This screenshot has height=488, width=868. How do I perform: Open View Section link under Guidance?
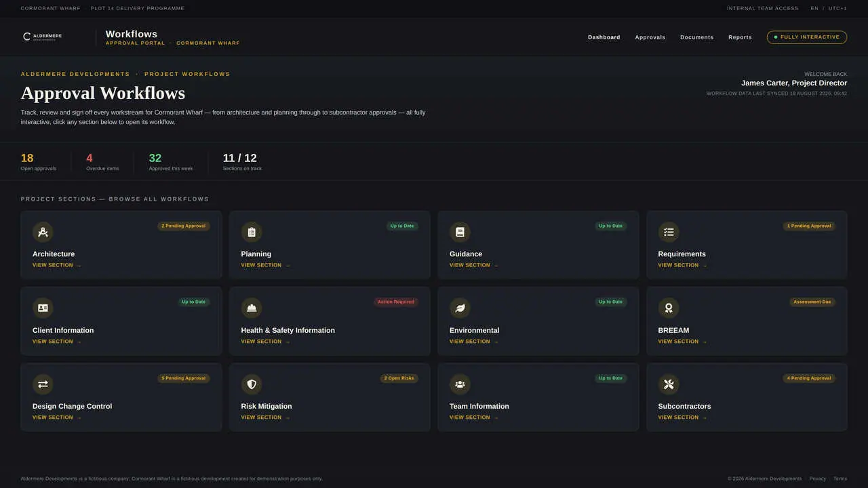(474, 265)
